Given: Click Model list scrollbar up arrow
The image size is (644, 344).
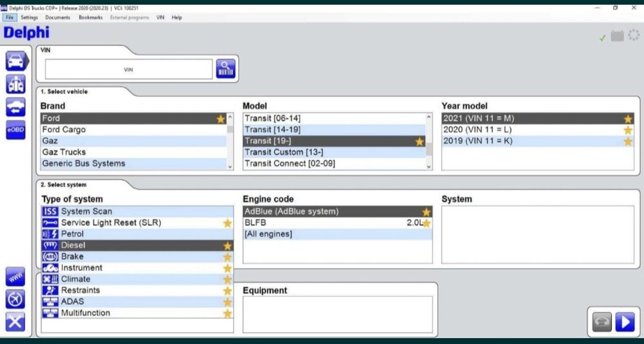Looking at the screenshot, I should pyautogui.click(x=429, y=117).
